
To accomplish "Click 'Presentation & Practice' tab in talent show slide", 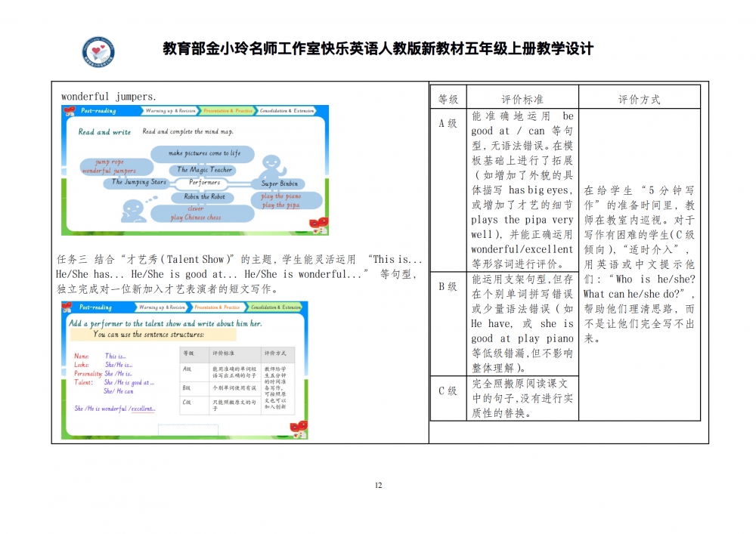I will [x=217, y=307].
